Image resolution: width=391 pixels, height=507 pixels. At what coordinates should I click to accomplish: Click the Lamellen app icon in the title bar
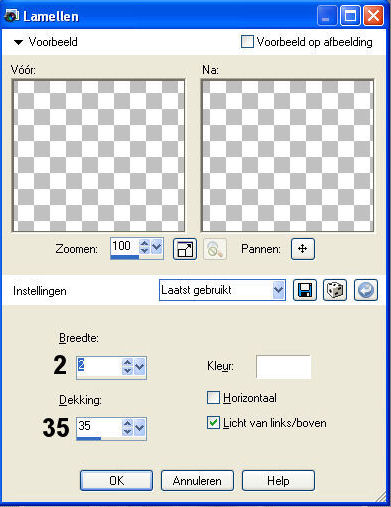(x=11, y=15)
